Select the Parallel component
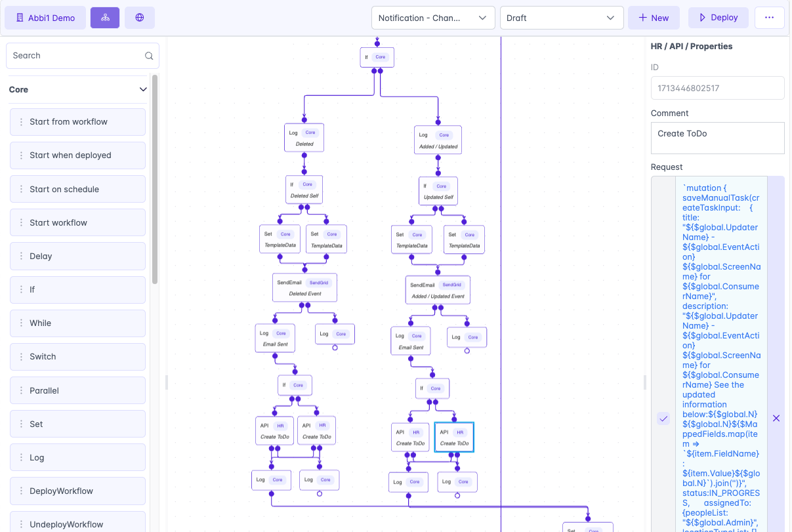Viewport: 792px width, 532px height. [77, 390]
